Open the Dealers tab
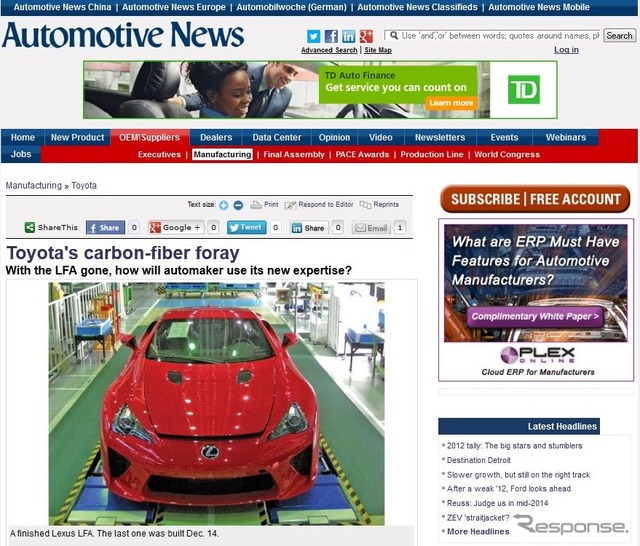 [x=216, y=138]
